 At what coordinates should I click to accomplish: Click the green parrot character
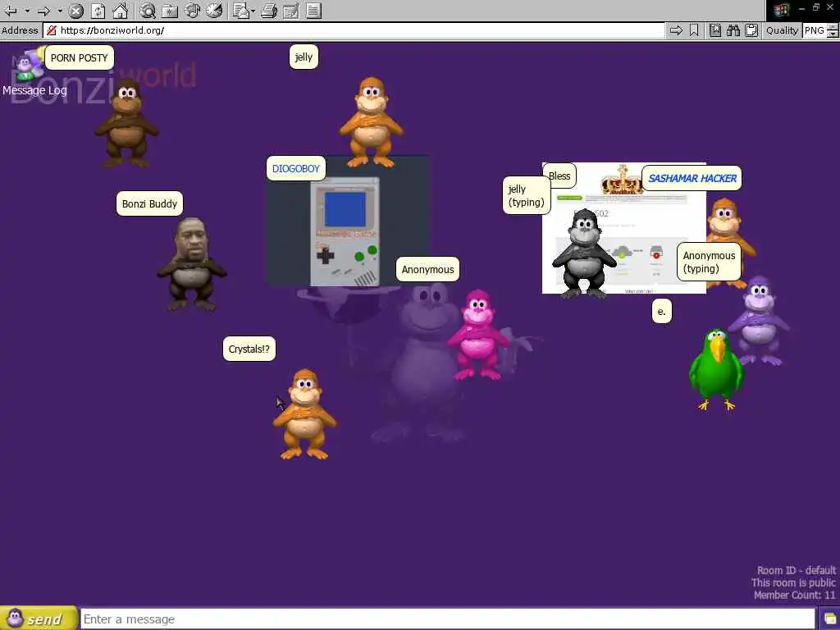coord(716,370)
